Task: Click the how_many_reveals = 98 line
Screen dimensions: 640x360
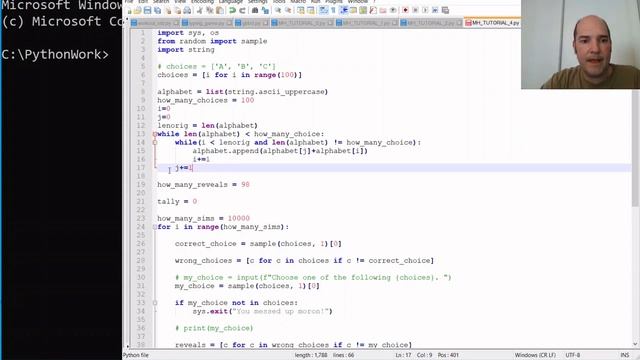Action: click(203, 185)
